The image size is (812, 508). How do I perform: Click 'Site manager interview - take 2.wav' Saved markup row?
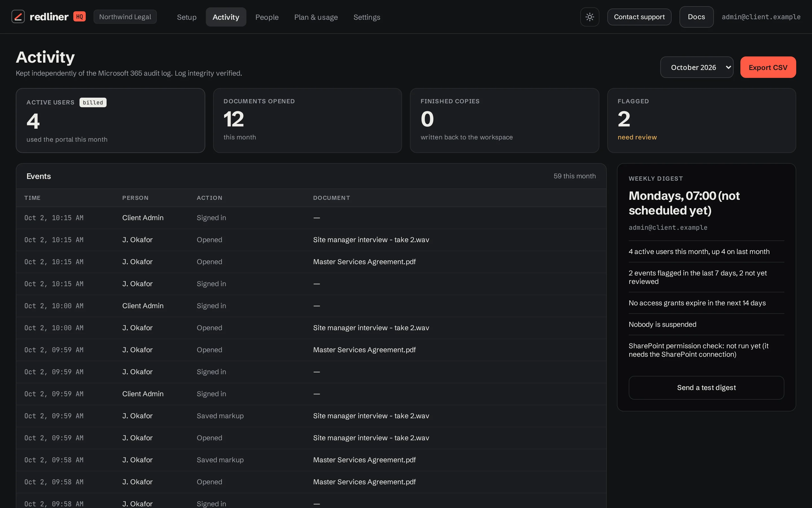click(371, 416)
